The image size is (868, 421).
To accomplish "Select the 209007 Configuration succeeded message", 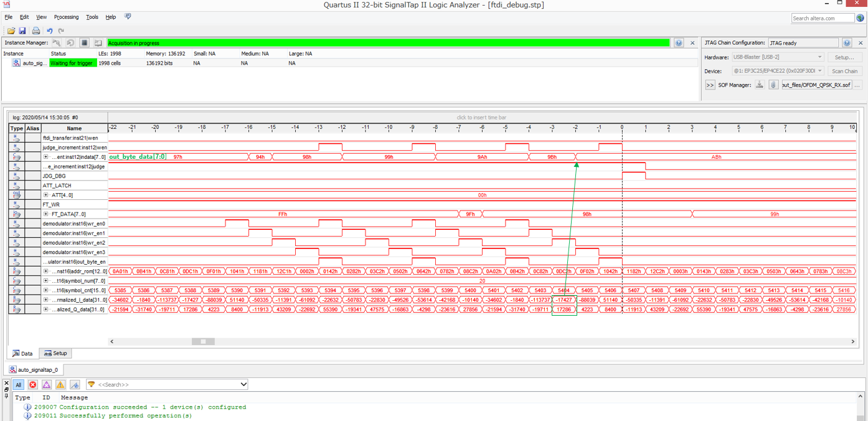I will (134, 407).
